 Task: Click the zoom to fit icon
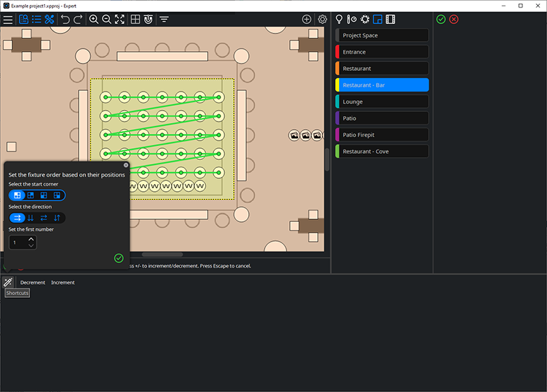pyautogui.click(x=120, y=20)
